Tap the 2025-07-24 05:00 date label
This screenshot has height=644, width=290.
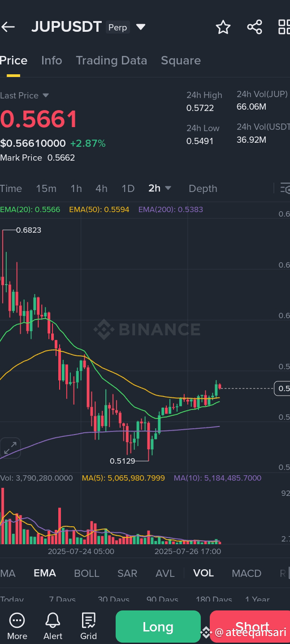(x=81, y=551)
